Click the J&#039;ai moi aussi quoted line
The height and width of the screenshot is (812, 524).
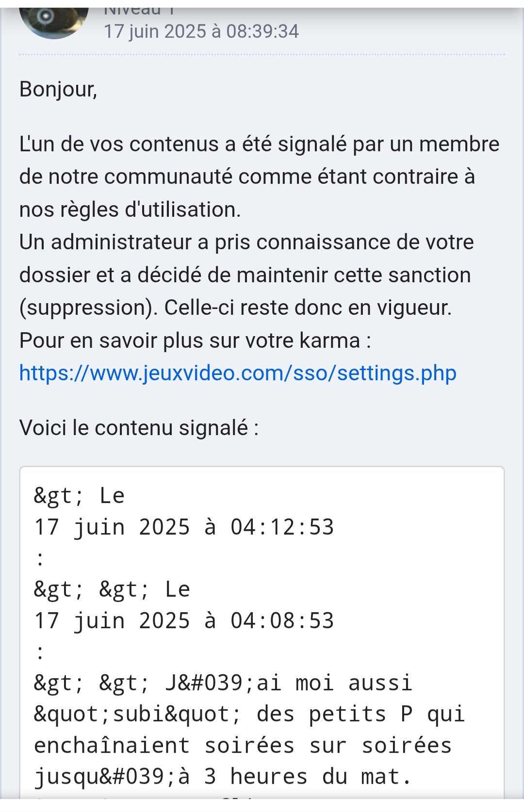(223, 683)
